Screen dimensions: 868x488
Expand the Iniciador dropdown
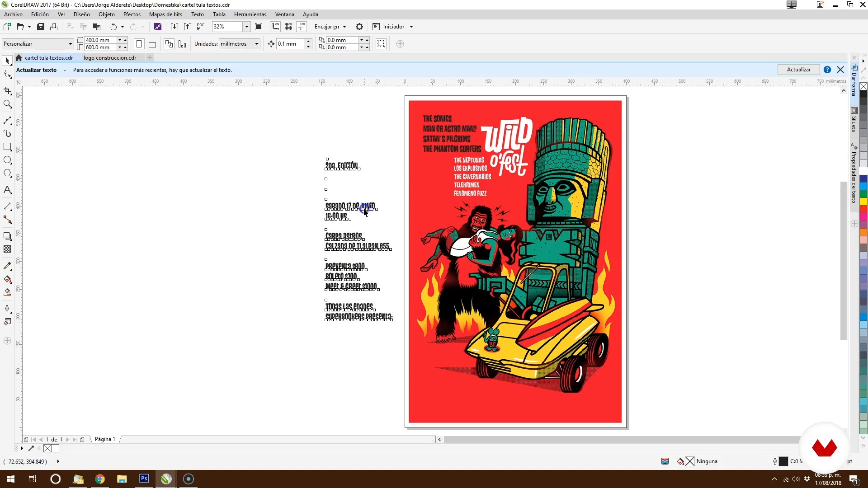click(x=411, y=27)
